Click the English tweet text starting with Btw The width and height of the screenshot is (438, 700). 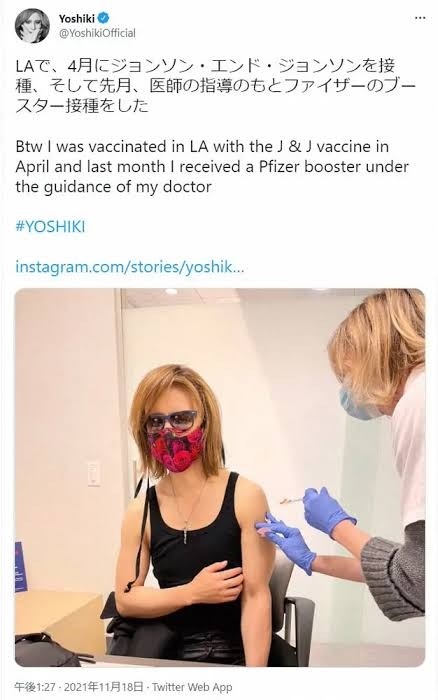212,167
